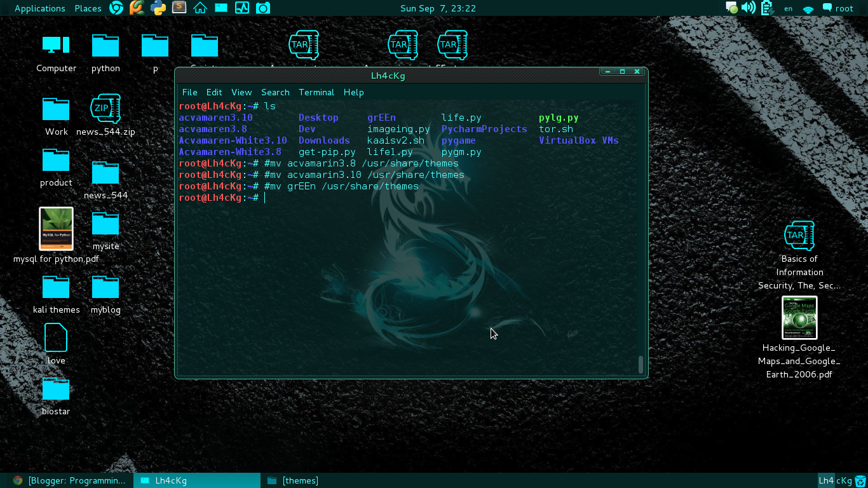The image size is (868, 488).
Task: Open the myblog folder
Action: point(105,294)
